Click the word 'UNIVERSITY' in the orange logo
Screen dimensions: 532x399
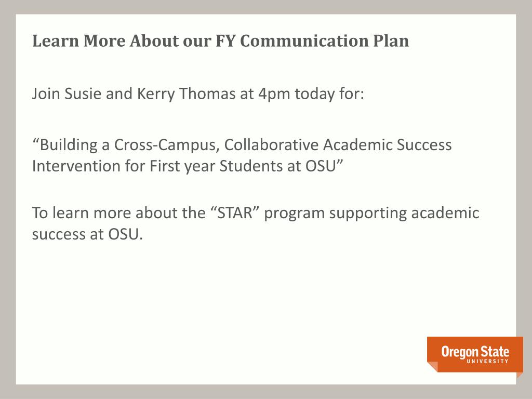pyautogui.click(x=487, y=362)
